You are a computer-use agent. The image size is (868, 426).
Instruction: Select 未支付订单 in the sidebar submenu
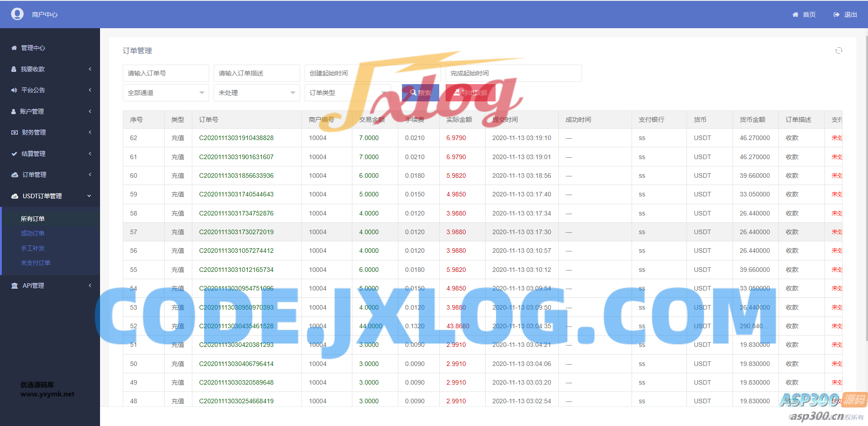(35, 263)
